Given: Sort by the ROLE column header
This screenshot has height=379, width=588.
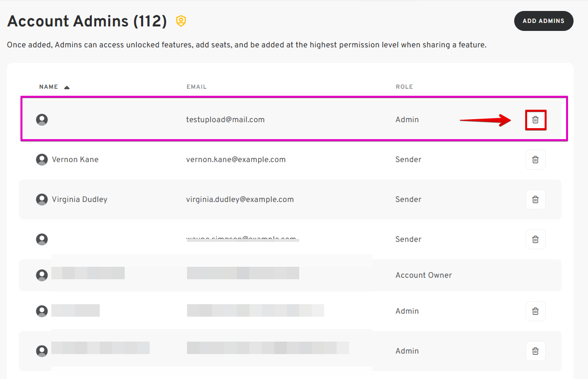Looking at the screenshot, I should pos(404,87).
